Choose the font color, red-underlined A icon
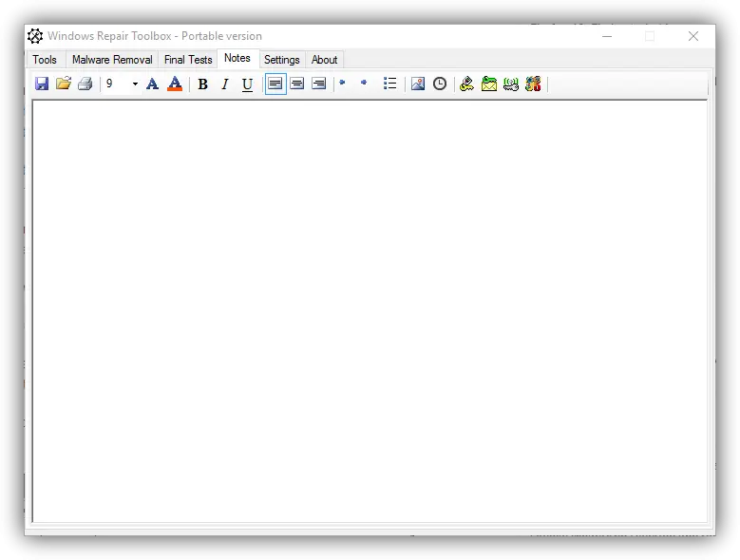Screen dimensions: 740x560 [x=175, y=84]
